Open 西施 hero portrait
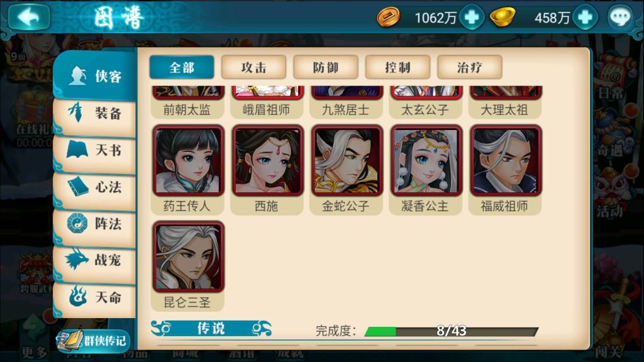644x362 pixels. 267,160
